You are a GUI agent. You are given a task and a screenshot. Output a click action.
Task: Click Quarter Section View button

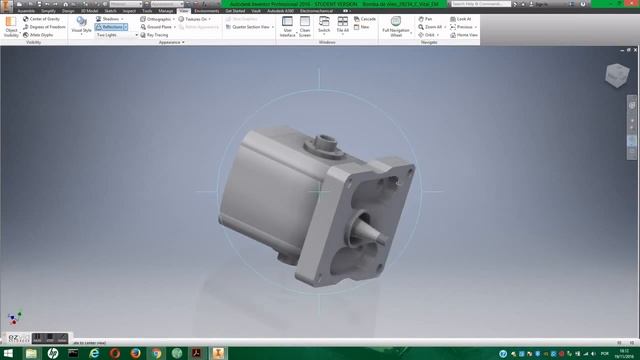coord(248,27)
